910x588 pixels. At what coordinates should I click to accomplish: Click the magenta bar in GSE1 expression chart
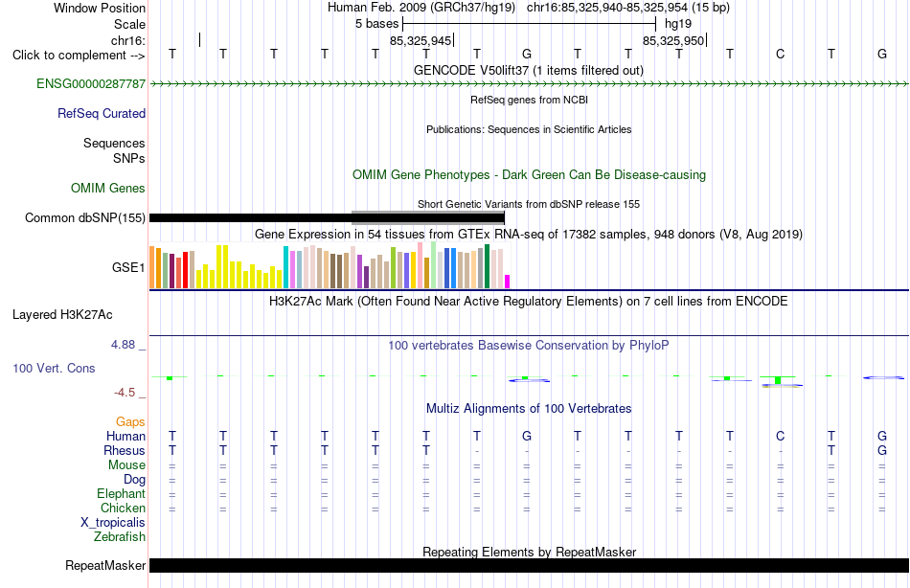(x=508, y=282)
